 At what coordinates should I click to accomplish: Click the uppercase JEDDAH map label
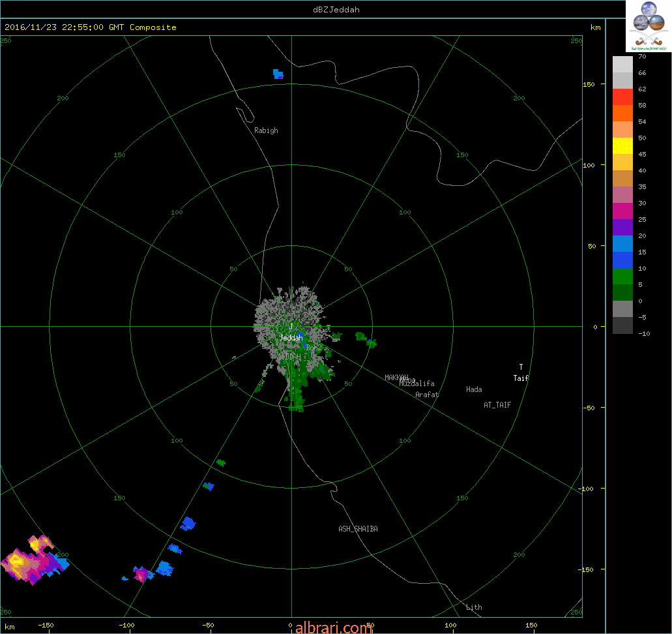pos(289,357)
